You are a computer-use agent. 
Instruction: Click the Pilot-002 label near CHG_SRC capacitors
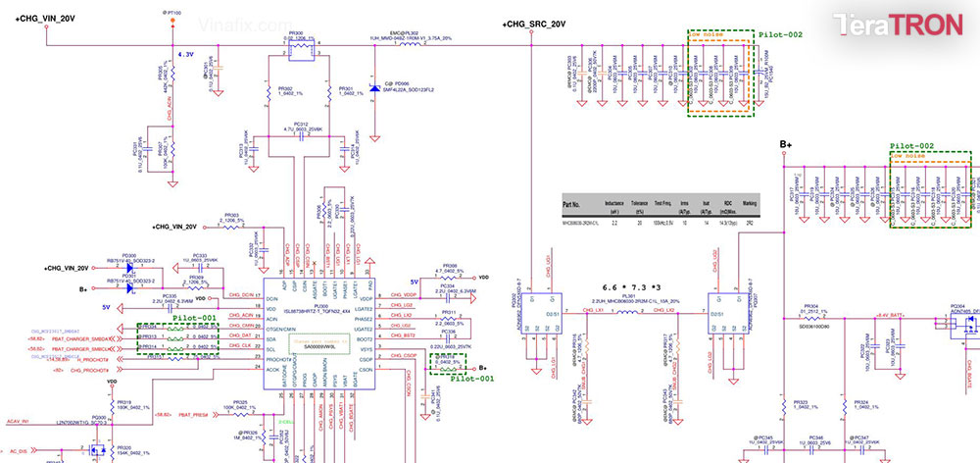point(781,35)
